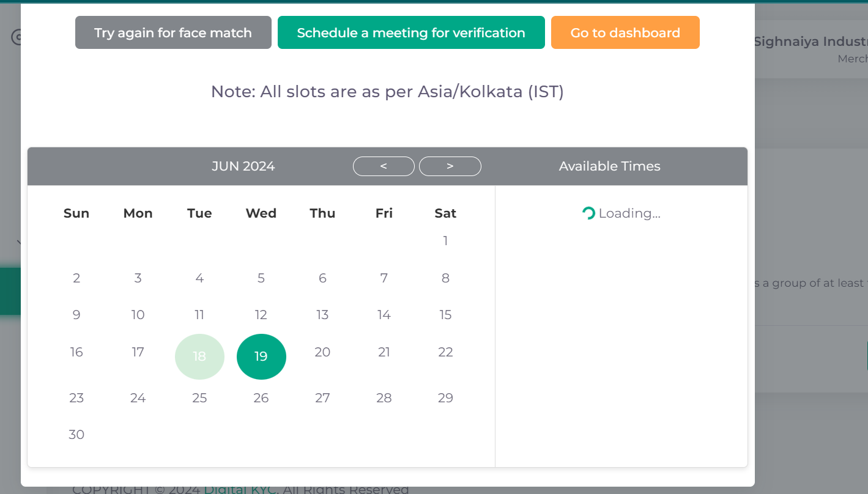This screenshot has height=494, width=868.
Task: Pick June 27 on the calendar
Action: [x=322, y=398]
